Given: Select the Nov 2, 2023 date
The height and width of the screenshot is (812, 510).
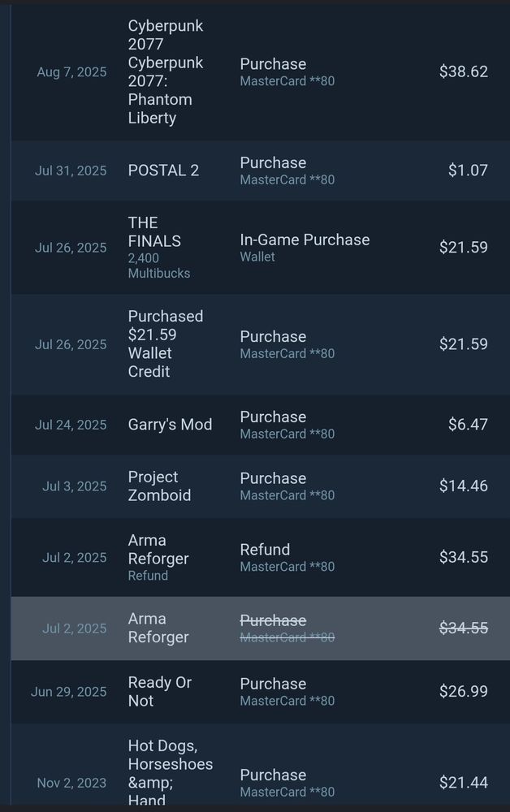Looking at the screenshot, I should (71, 783).
